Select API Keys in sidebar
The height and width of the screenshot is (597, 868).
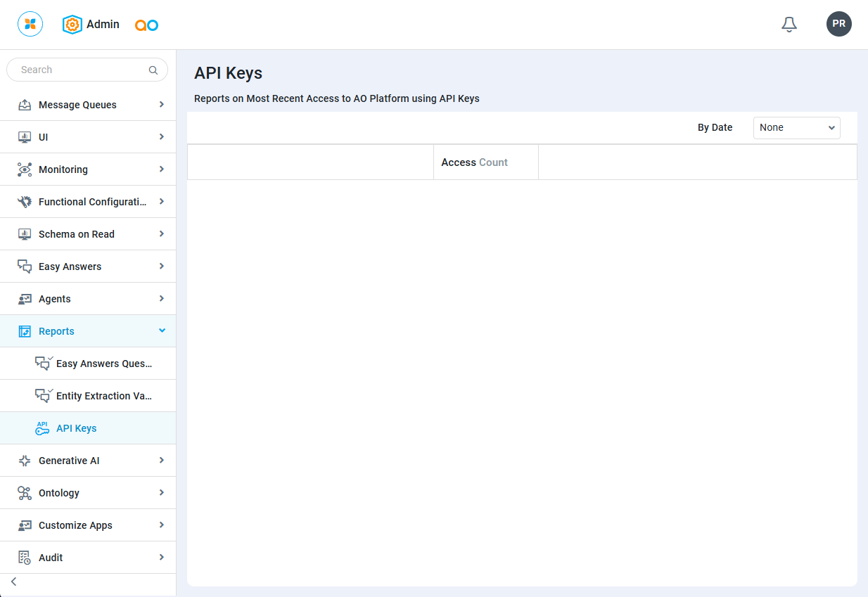tap(76, 428)
